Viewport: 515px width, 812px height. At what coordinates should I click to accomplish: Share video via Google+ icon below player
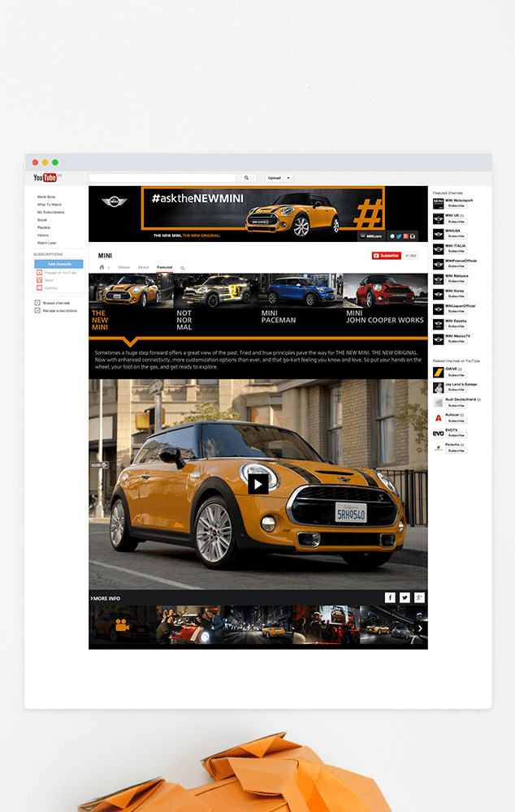pos(419,598)
